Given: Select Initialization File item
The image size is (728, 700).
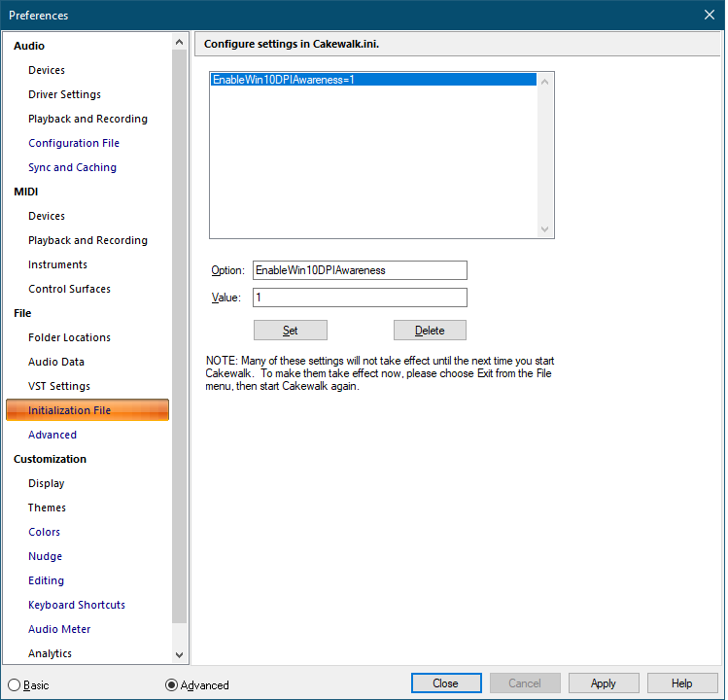Looking at the screenshot, I should coord(87,410).
